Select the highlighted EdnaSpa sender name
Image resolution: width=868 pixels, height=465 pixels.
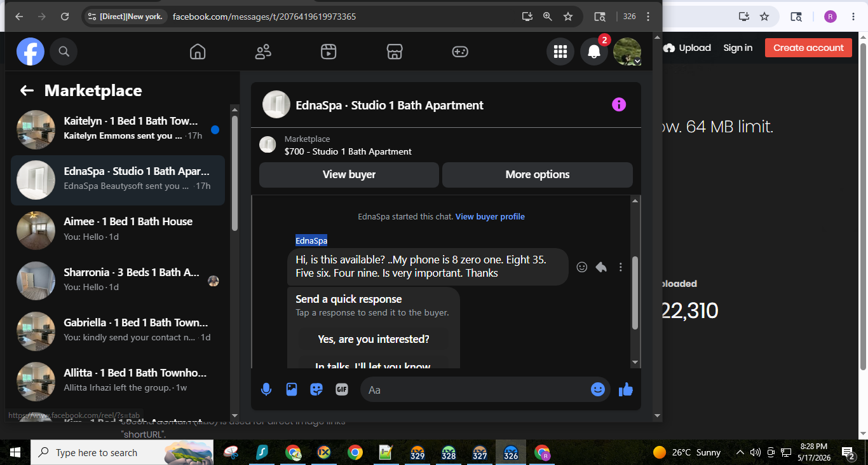pos(311,240)
